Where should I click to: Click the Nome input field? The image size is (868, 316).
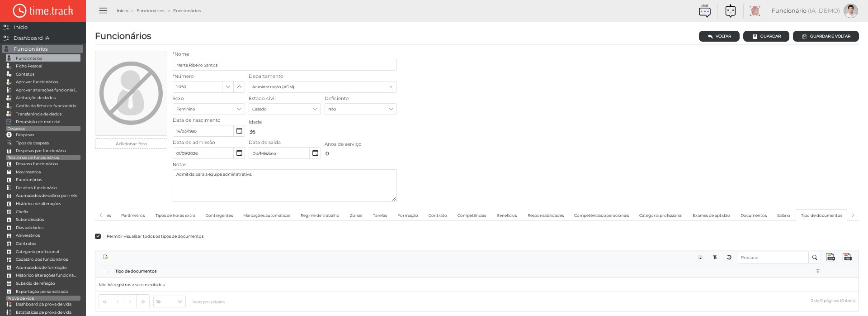click(x=285, y=65)
